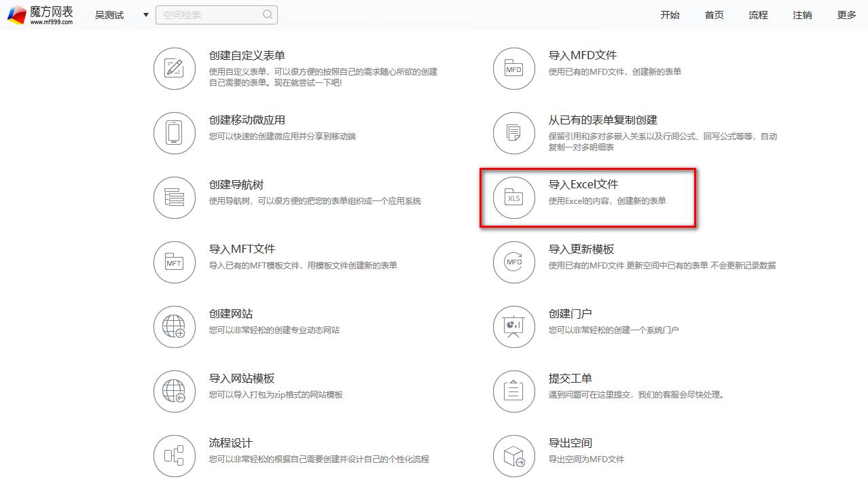Screen dimensions: 868x488
Task: Select the 从已有的表单复制创建 copy icon
Action: 513,133
